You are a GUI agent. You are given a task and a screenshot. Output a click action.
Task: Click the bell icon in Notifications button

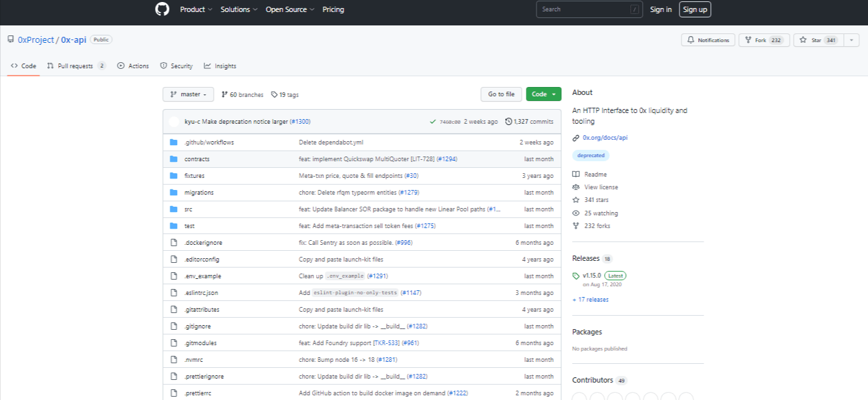(691, 40)
